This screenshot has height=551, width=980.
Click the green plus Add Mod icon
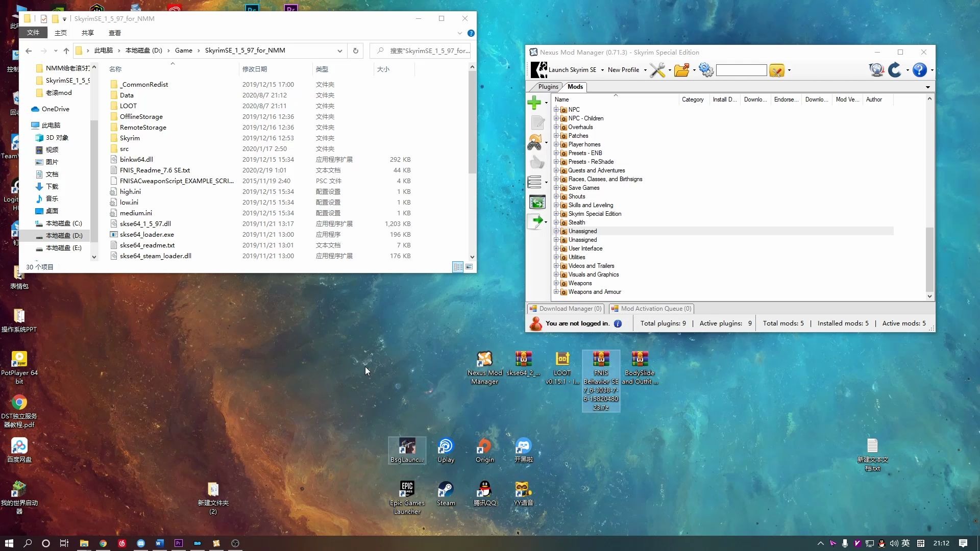coord(534,103)
